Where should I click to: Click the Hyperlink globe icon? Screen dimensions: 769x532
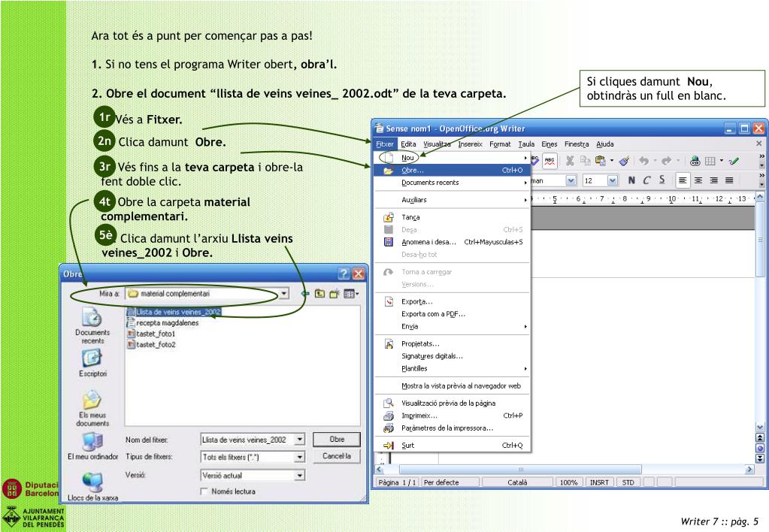(x=695, y=161)
